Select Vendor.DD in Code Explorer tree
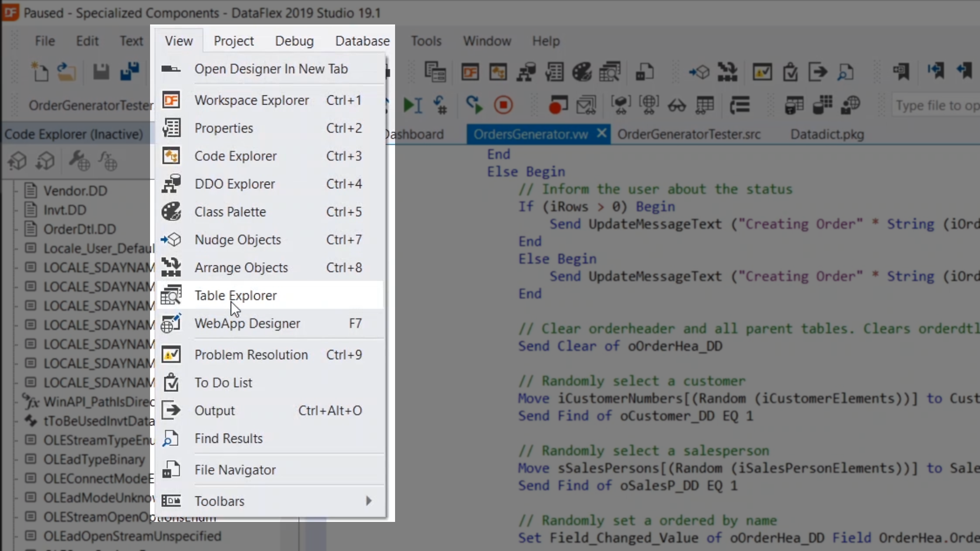This screenshot has height=551, width=980. (75, 191)
